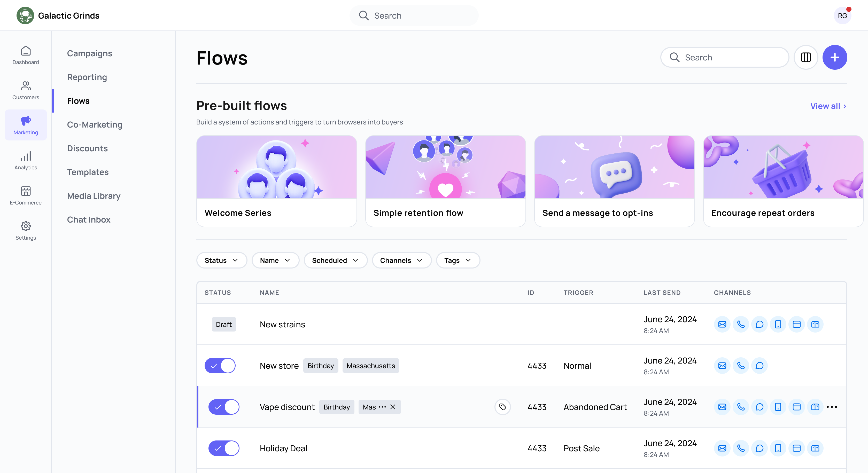This screenshot has width=868, height=473.
Task: Disable the Vape discount flow toggle
Action: [x=224, y=407]
